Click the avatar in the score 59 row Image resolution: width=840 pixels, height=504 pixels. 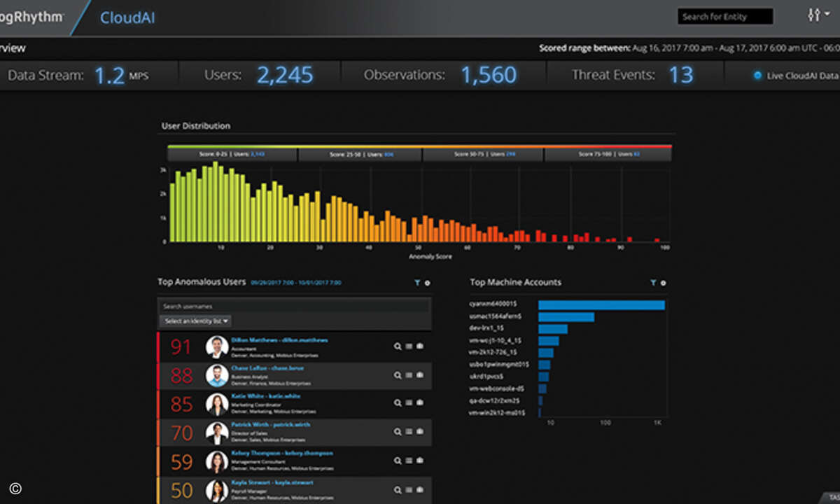point(217,461)
